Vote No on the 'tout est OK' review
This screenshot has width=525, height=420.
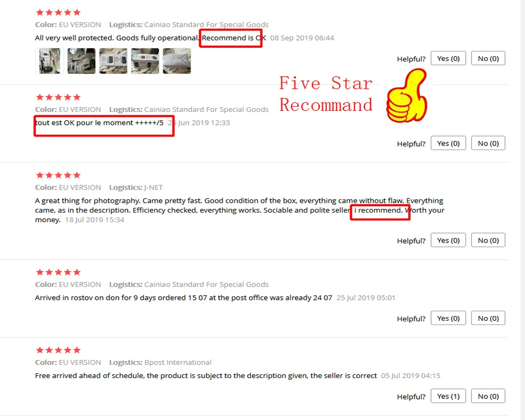tap(488, 143)
